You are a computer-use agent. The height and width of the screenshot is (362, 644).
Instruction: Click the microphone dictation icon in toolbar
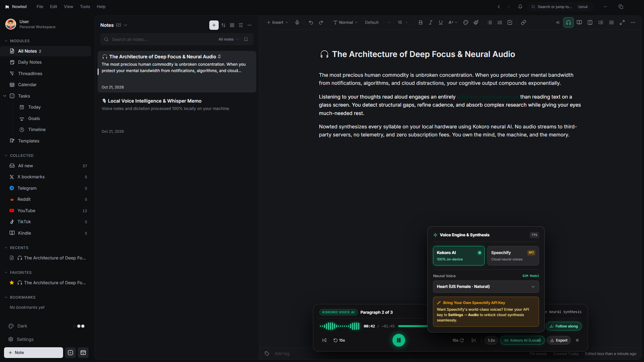click(x=297, y=22)
